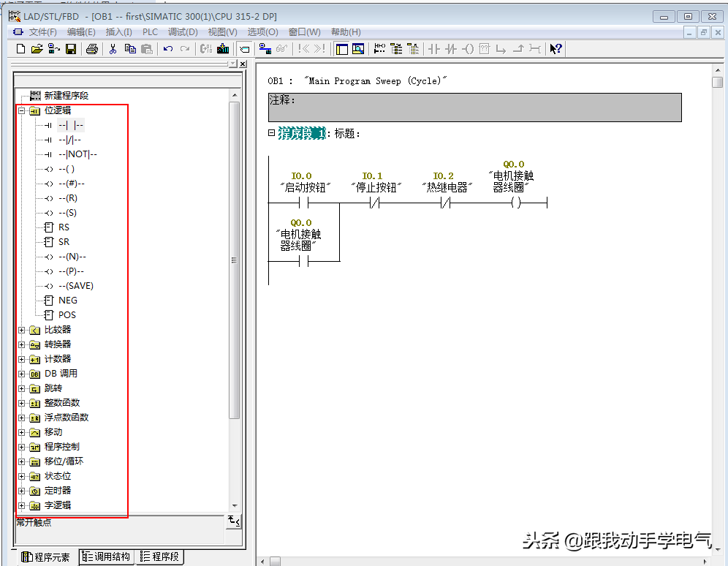Viewport: 728px width, 566px height.
Task: Click the Download to PLC icon
Action: tap(223, 49)
